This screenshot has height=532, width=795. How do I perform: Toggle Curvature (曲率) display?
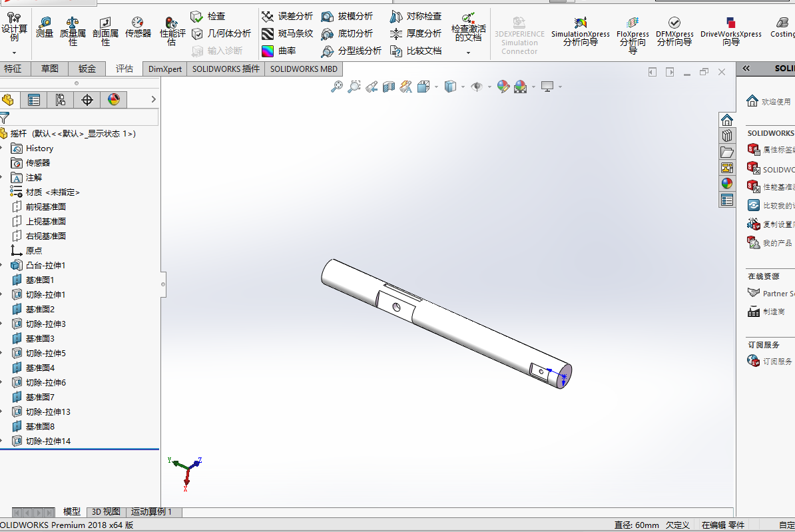[278, 51]
